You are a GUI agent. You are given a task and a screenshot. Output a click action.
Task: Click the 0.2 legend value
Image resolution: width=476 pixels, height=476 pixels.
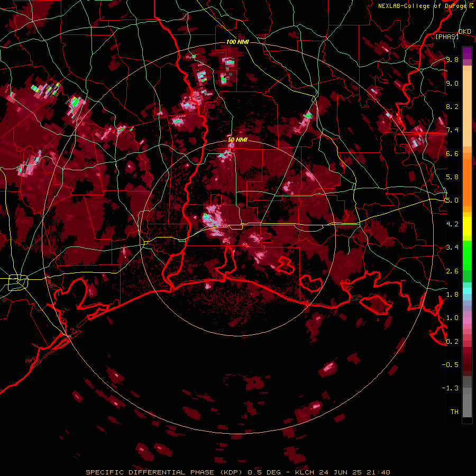click(452, 342)
